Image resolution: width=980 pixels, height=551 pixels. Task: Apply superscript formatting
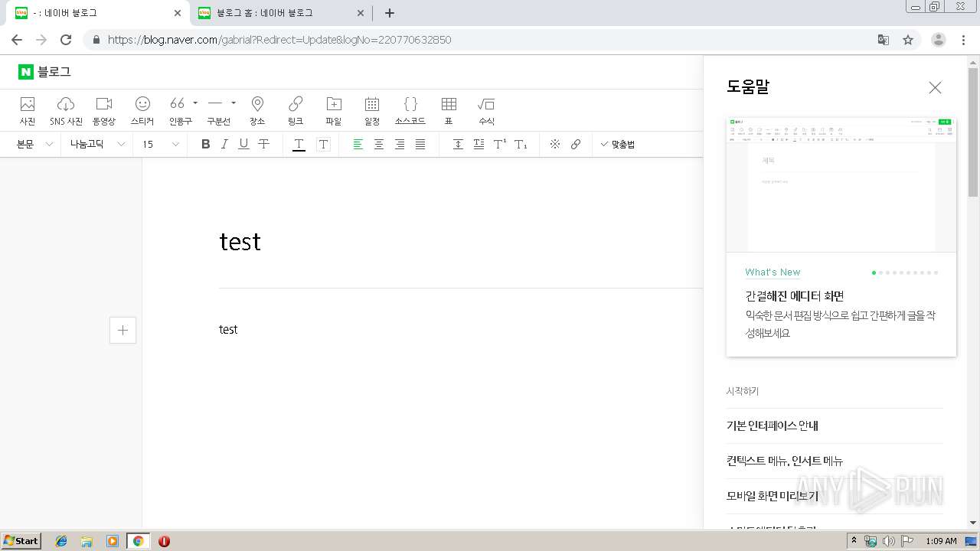pos(499,144)
